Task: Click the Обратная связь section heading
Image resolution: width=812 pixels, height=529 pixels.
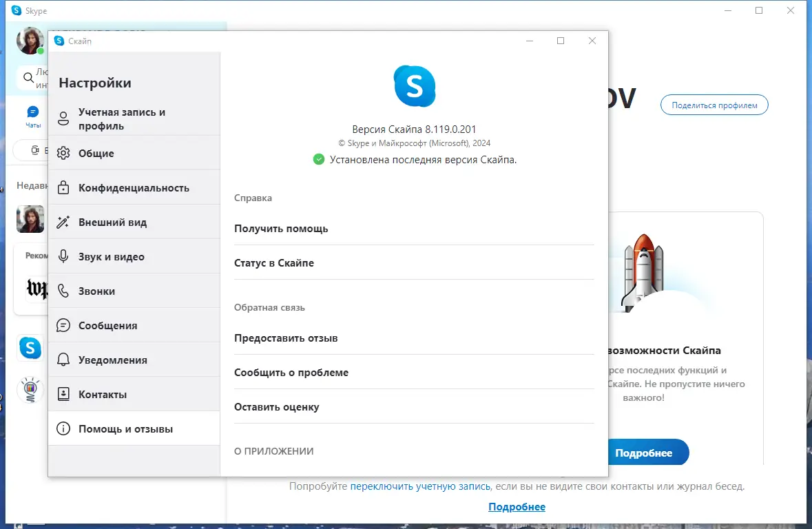Action: click(269, 307)
